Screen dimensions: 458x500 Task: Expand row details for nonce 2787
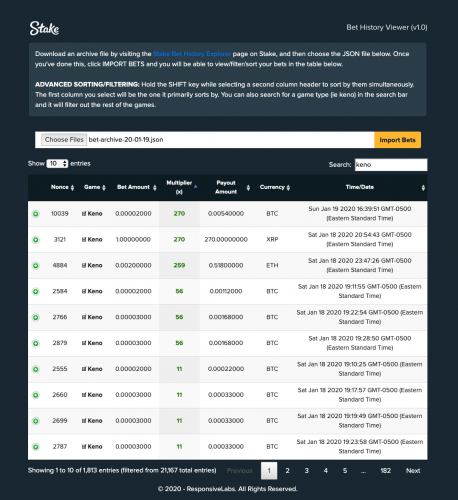(36, 447)
